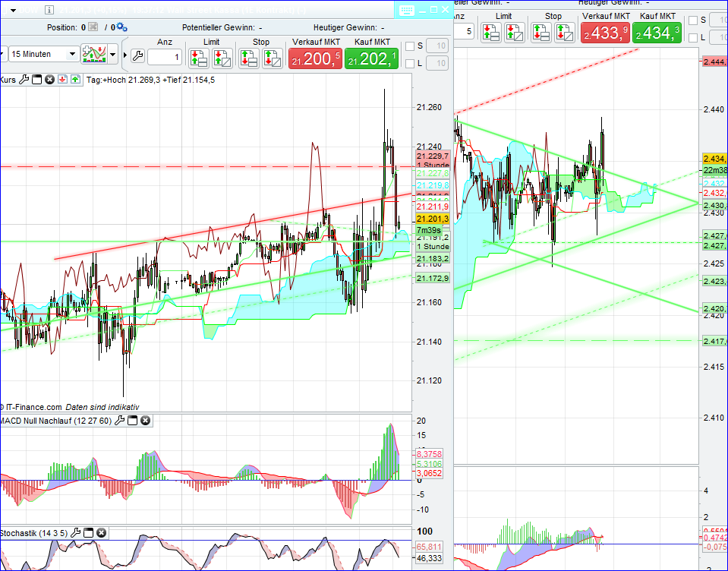The height and width of the screenshot is (571, 728).
Task: Open Kurs price settings wrench icon
Action: click(24, 80)
